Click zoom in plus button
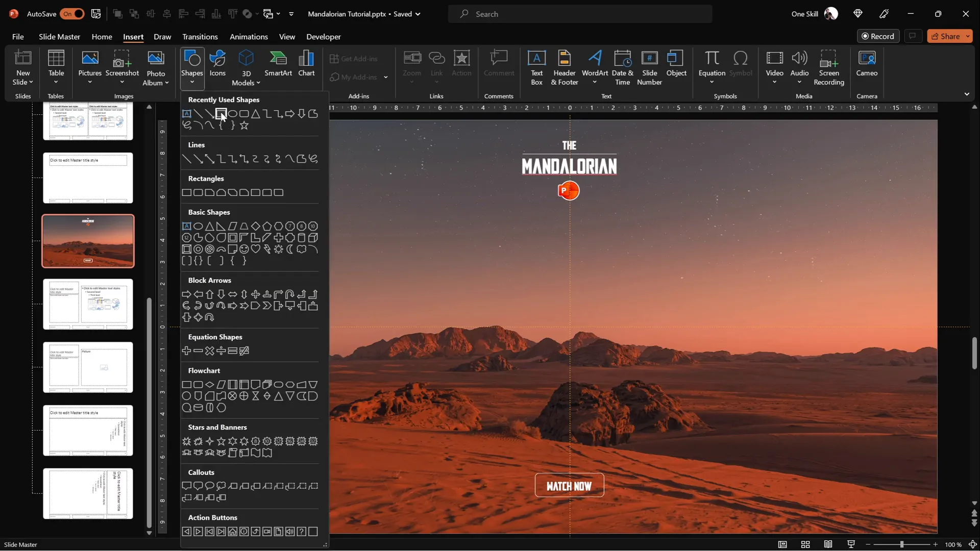The width and height of the screenshot is (980, 551). [935, 545]
